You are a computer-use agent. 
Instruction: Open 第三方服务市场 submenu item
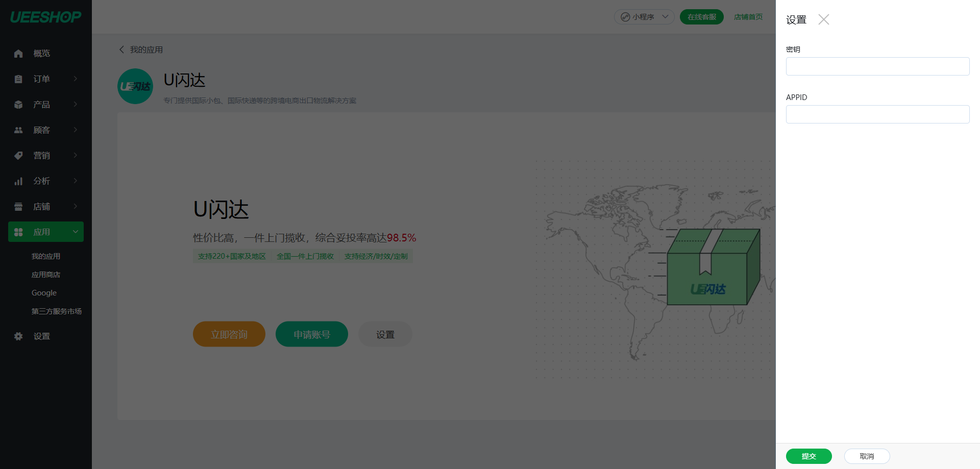(x=57, y=311)
